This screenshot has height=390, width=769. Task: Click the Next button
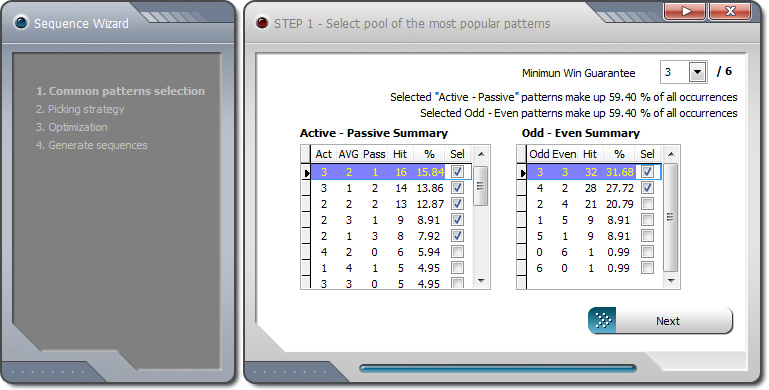660,321
